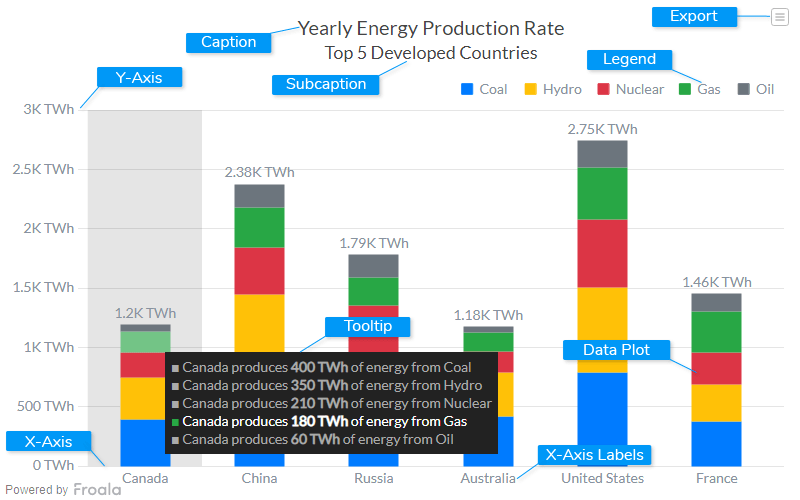Click the green Gas segment for Canada
800x500 pixels.
tap(145, 342)
